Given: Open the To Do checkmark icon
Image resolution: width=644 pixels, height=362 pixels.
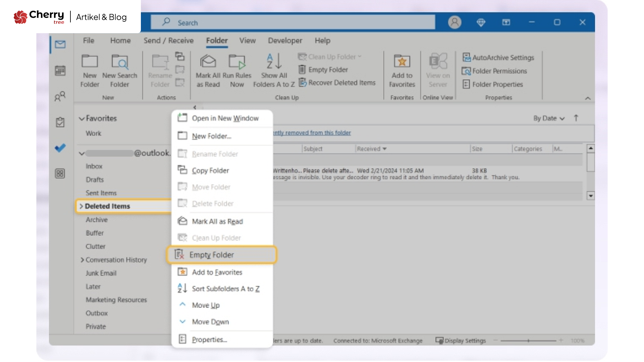Looking at the screenshot, I should 60,148.
